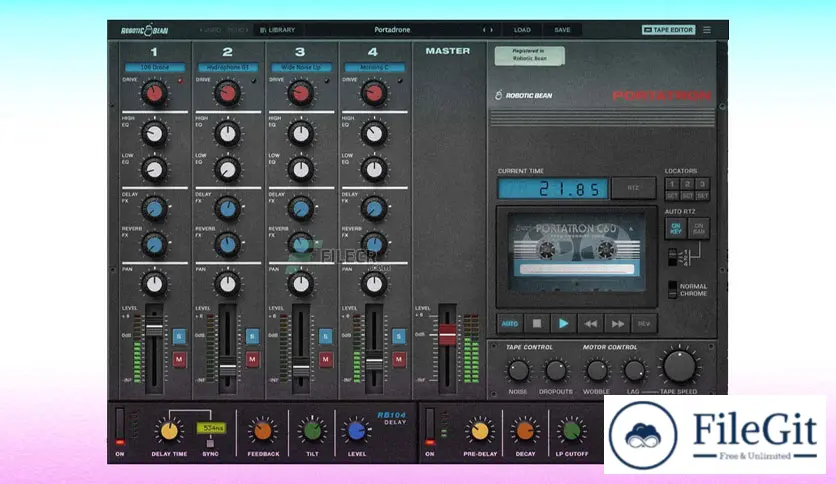Select locator 1 button

point(672,184)
